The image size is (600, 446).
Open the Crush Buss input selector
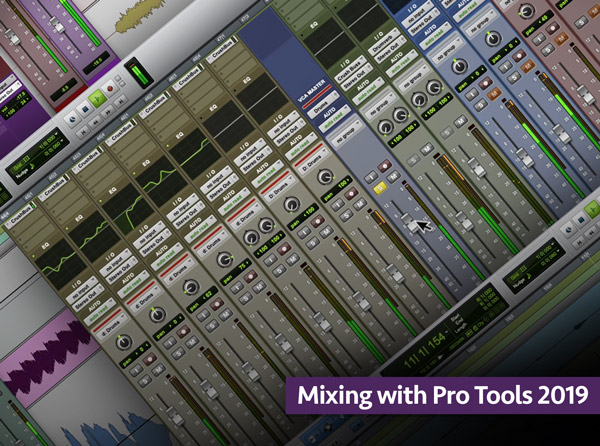pyautogui.click(x=349, y=70)
